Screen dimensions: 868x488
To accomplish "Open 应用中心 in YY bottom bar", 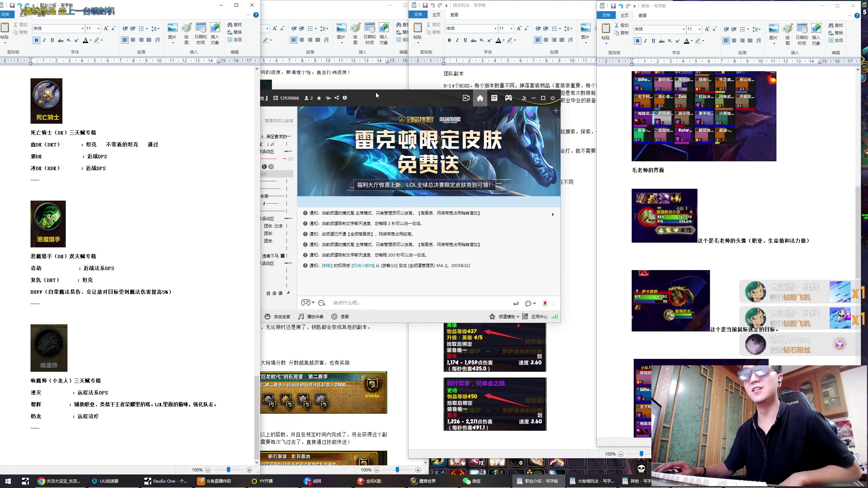I will click(x=535, y=317).
